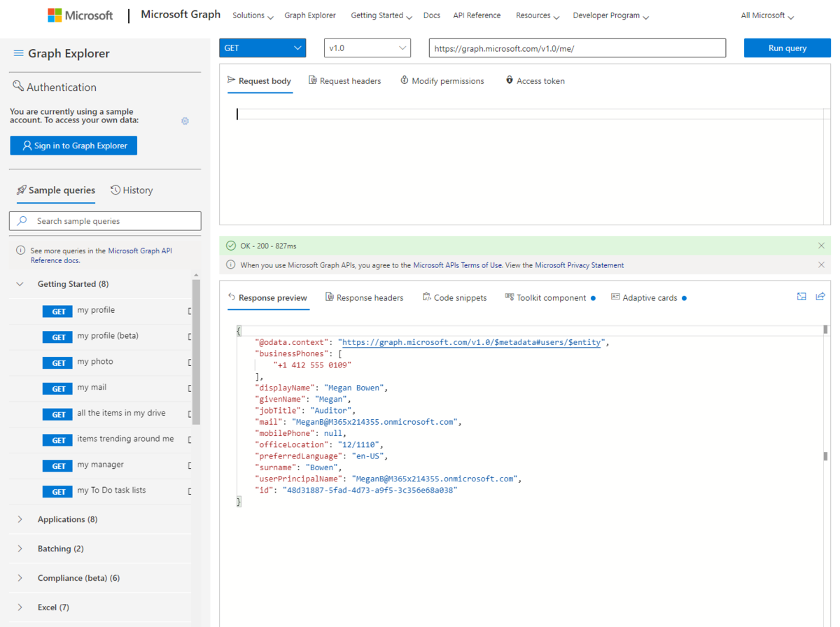Open the Getting Started nav menu
This screenshot has width=840, height=627.
coord(381,15)
